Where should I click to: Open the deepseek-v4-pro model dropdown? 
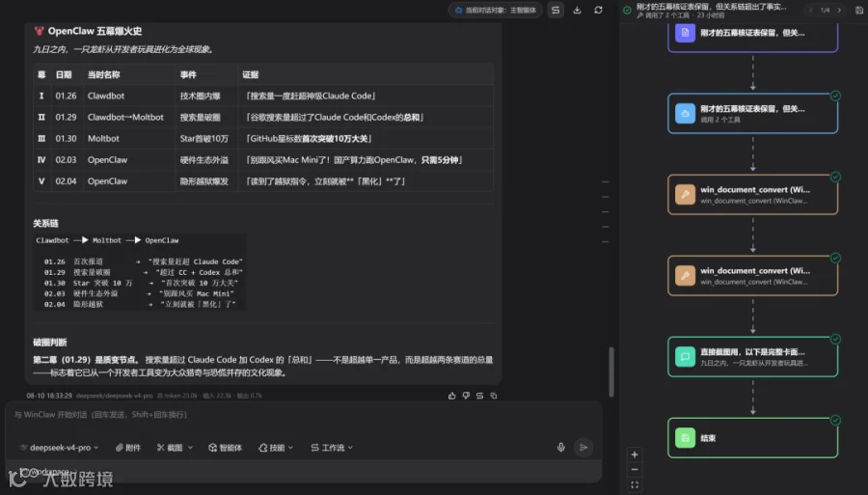(60, 448)
